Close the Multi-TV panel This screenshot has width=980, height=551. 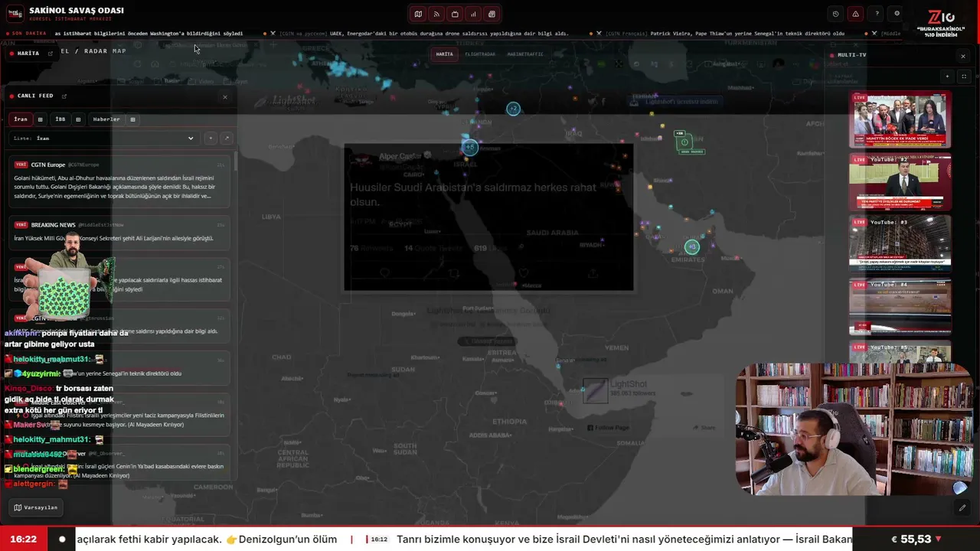[963, 56]
